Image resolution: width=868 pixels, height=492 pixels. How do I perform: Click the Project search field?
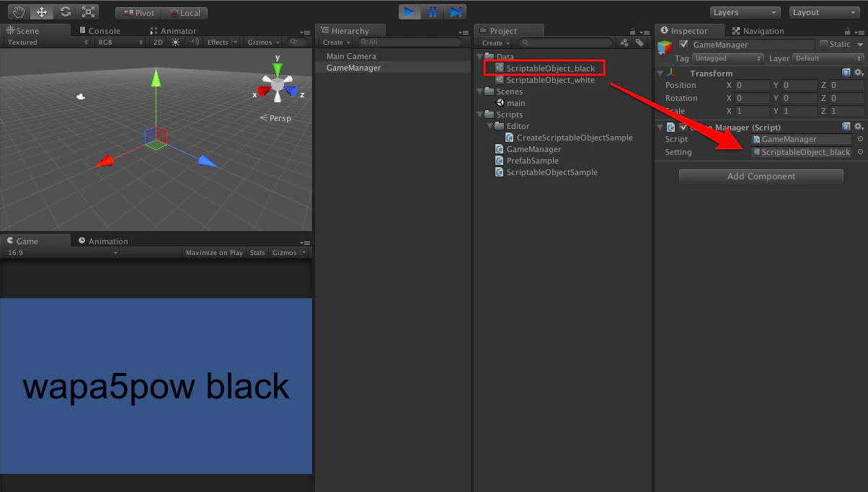point(564,43)
